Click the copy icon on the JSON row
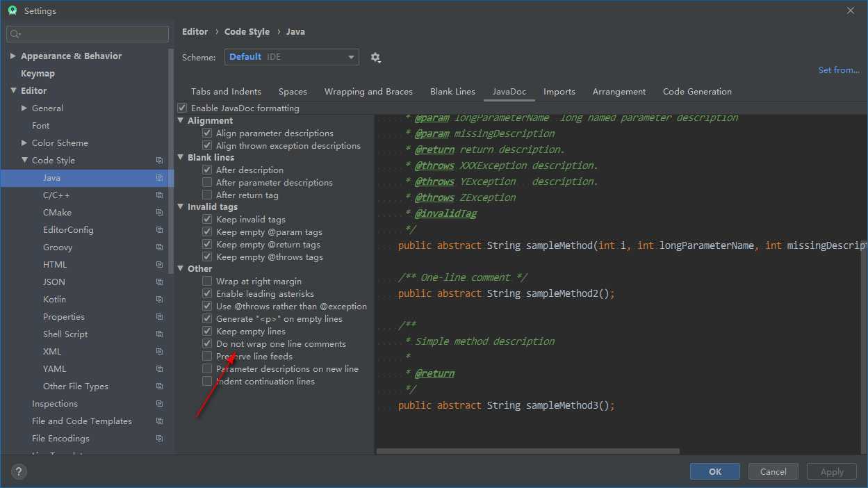 pos(159,282)
